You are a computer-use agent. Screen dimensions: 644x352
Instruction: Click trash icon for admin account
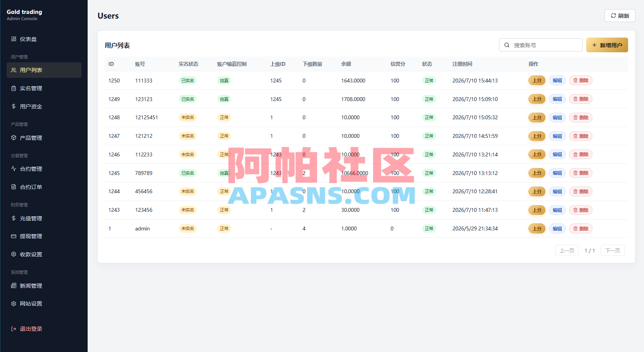[575, 228]
